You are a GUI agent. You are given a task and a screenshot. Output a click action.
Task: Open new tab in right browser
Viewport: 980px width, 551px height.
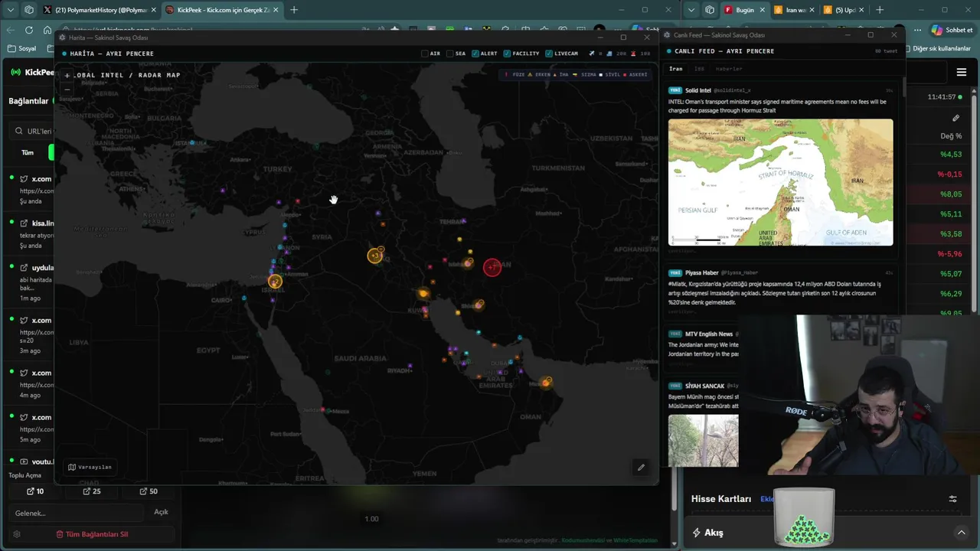(879, 10)
